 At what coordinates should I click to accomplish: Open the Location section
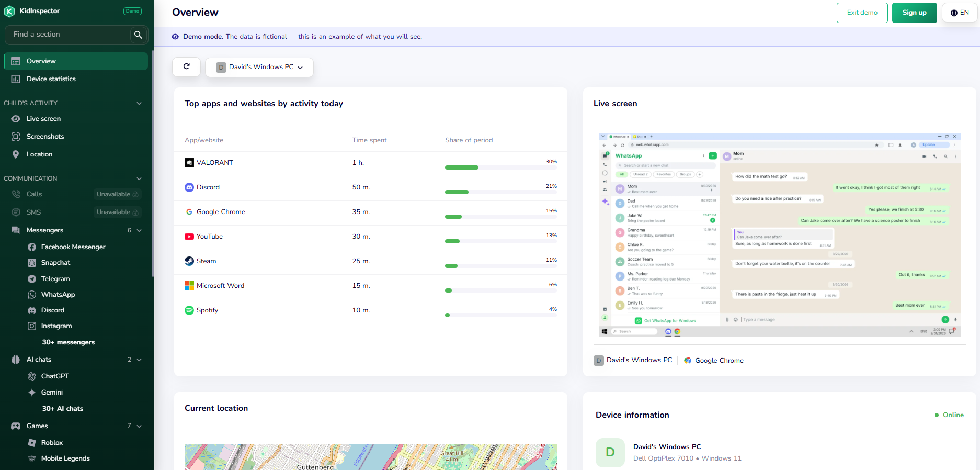click(x=76, y=154)
